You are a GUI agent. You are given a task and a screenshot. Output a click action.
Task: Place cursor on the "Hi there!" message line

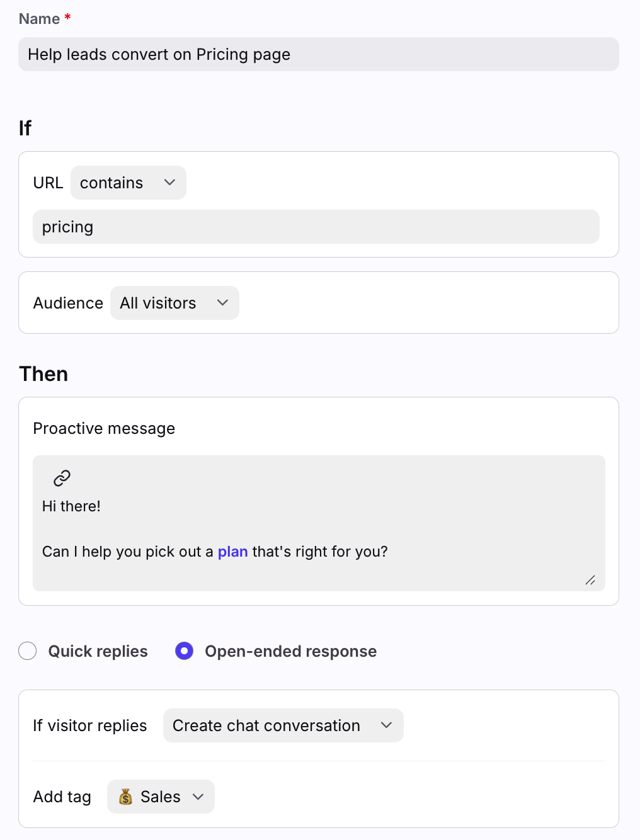point(72,506)
